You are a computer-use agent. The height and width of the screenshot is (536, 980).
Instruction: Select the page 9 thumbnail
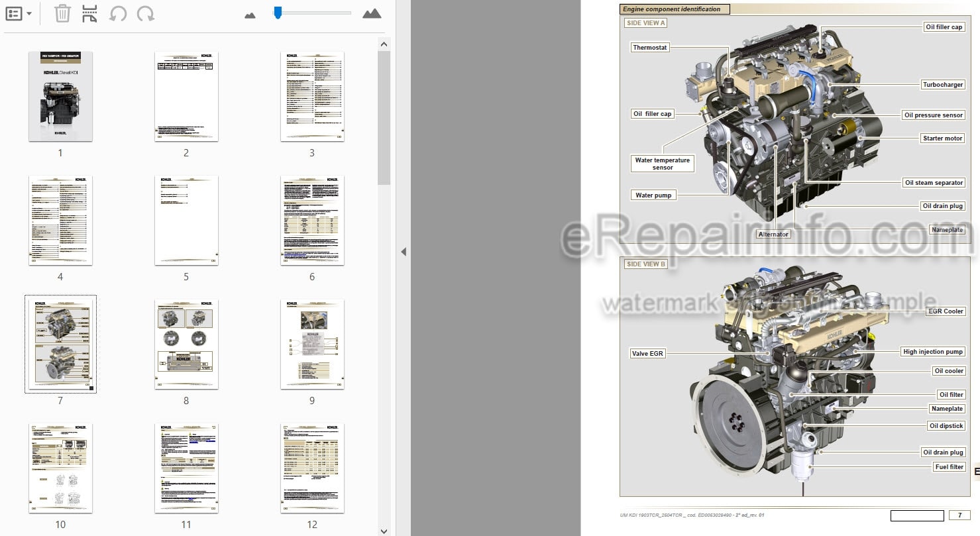312,345
